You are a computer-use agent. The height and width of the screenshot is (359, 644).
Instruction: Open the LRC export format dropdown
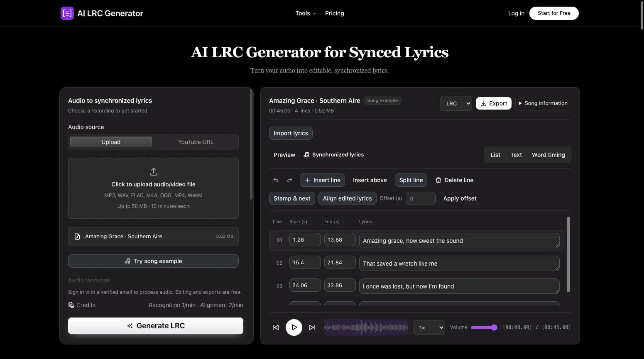pyautogui.click(x=456, y=103)
